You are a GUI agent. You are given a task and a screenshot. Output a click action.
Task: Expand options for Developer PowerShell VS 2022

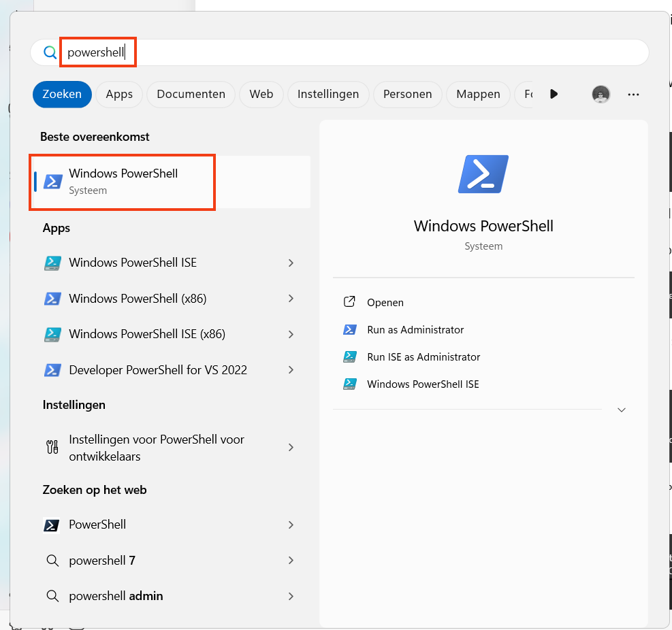[x=291, y=370]
